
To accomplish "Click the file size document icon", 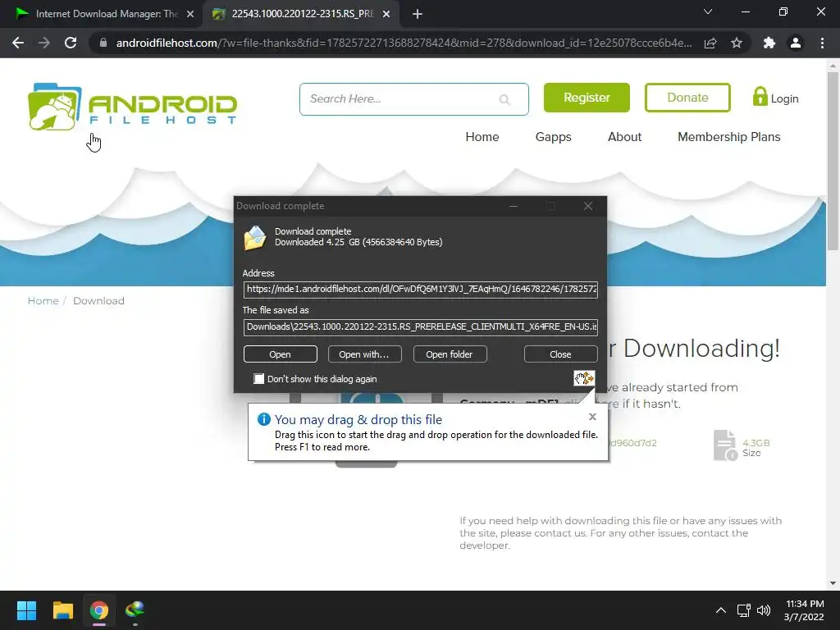I will tap(725, 445).
